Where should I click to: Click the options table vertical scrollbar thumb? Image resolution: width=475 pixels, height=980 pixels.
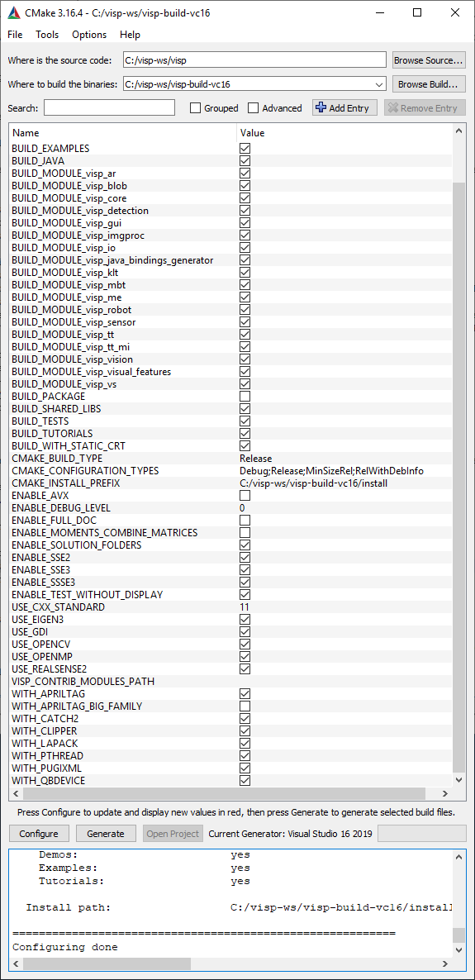(458, 477)
